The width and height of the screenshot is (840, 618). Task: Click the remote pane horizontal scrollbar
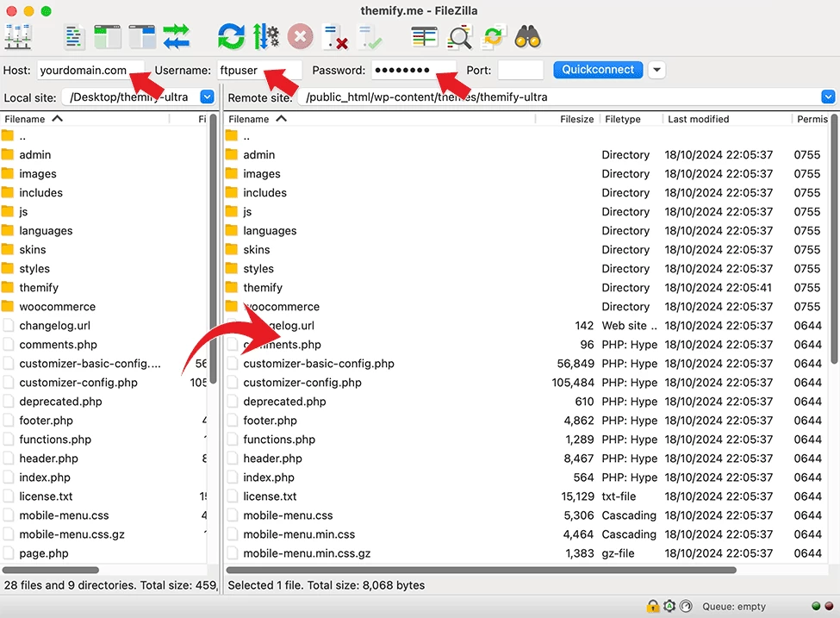(481, 570)
